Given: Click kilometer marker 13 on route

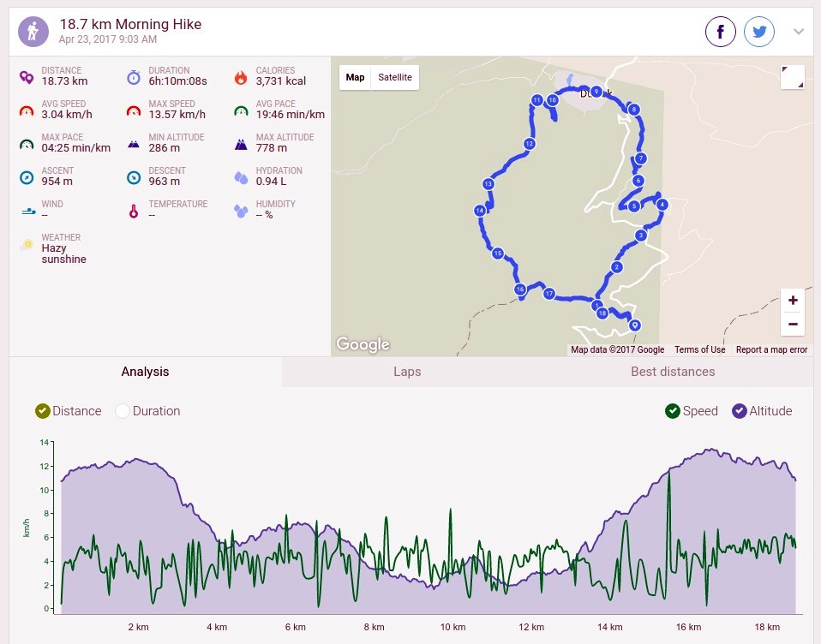Looking at the screenshot, I should [488, 183].
